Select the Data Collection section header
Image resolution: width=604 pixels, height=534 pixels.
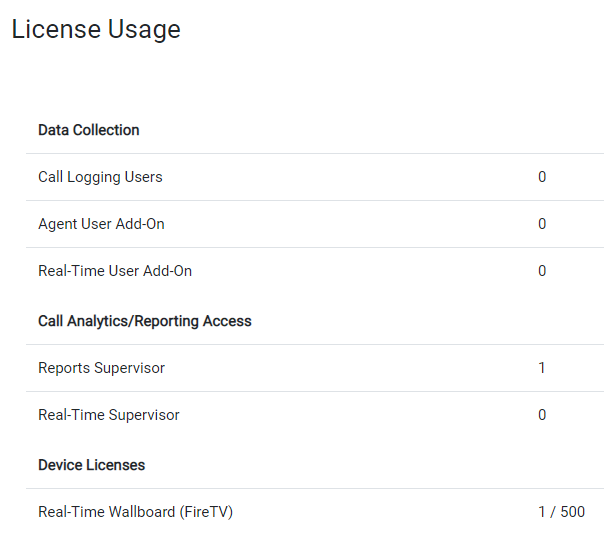pos(89,130)
